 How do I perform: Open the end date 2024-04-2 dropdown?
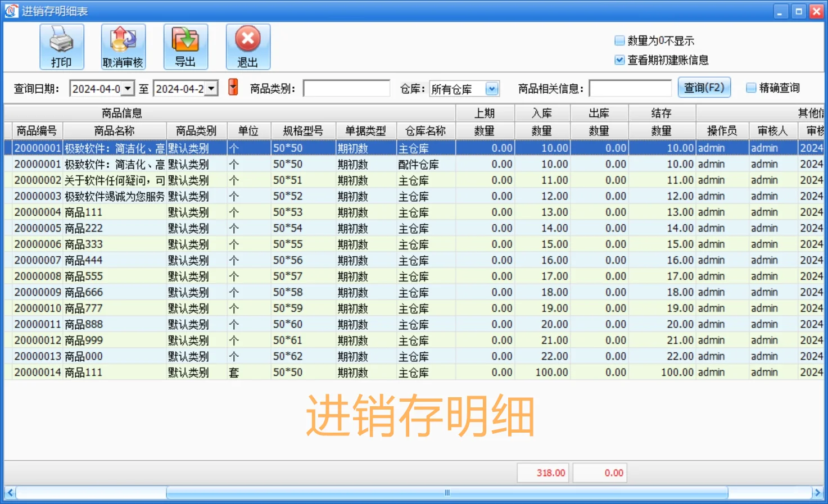[x=212, y=88]
